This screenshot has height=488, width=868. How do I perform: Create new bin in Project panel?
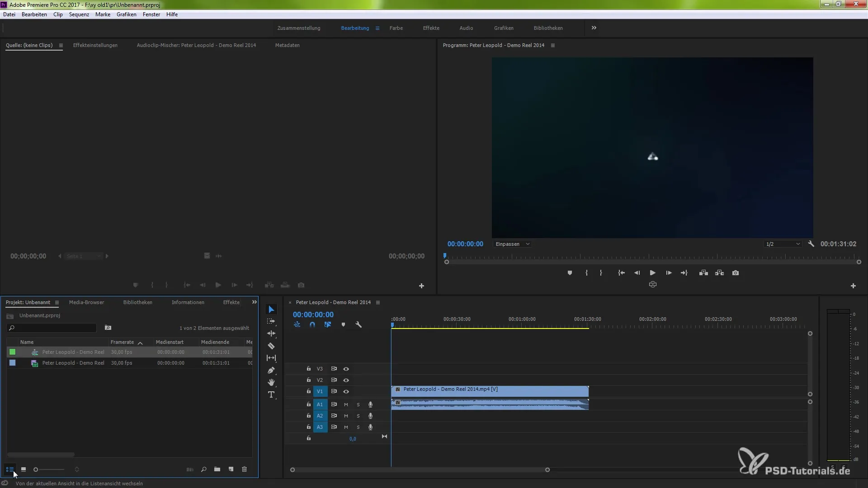217,469
